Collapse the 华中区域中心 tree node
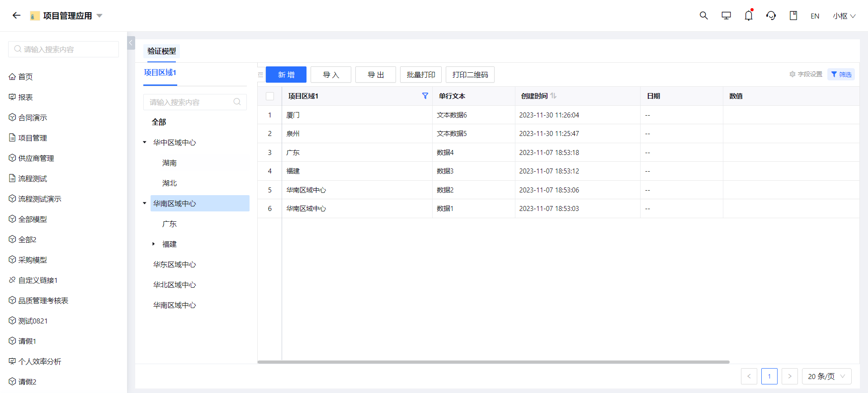The height and width of the screenshot is (393, 868). click(x=145, y=142)
